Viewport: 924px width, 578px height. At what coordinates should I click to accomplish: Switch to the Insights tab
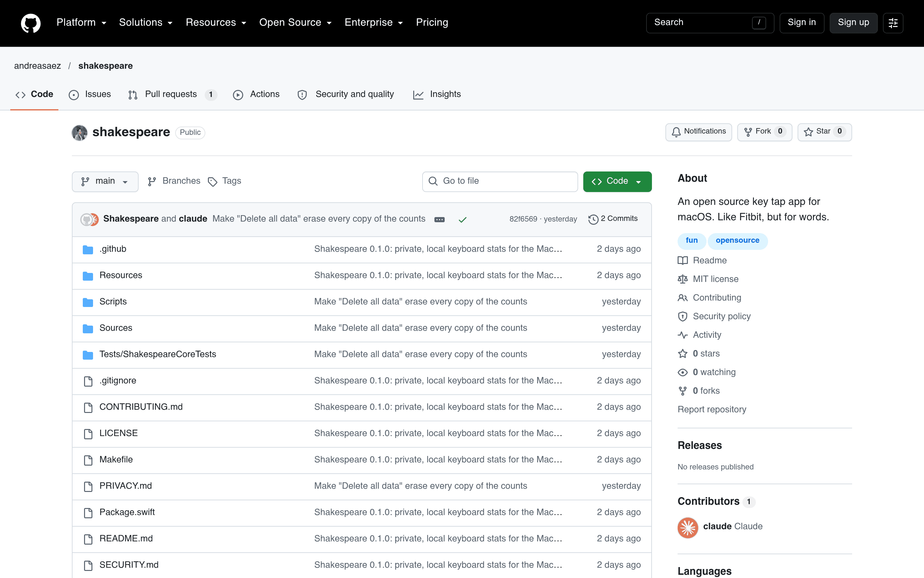tap(437, 94)
